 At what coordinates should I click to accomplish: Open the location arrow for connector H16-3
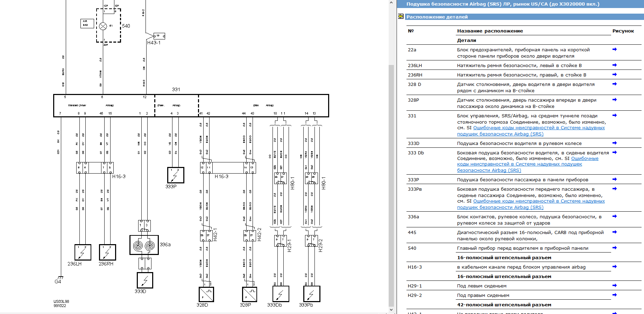(615, 267)
